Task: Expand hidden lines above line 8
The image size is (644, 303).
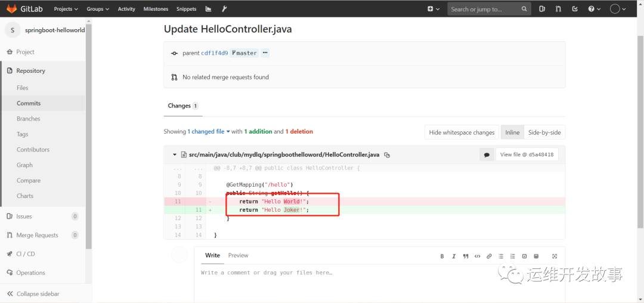Action: pos(185,168)
